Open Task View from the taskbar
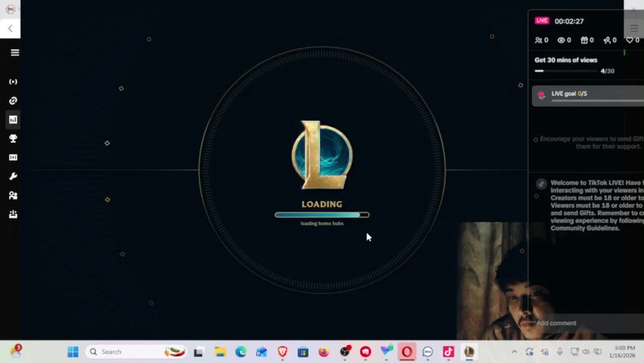 tap(199, 352)
